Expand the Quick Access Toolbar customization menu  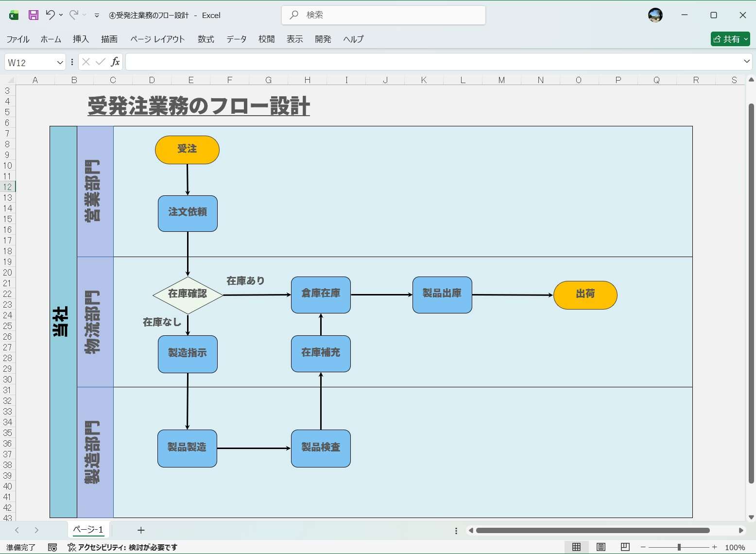96,15
